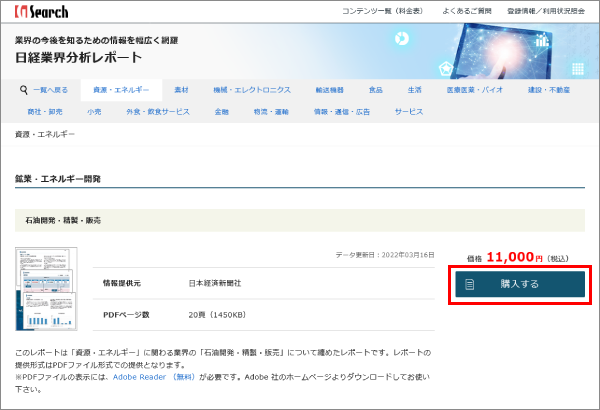Viewport: 600px width, 410px height.
Task: Go to 外食・飲食サービス category
Action: coord(158,112)
